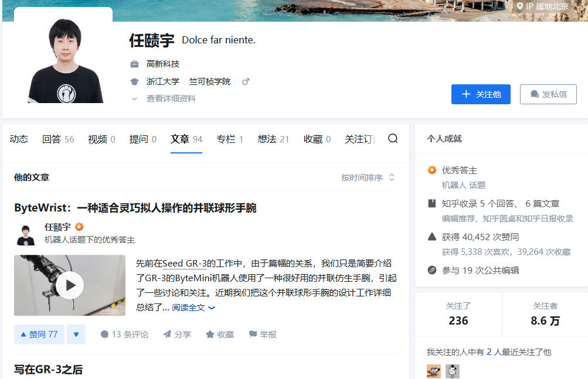This screenshot has height=379, width=588.
Task: Click the user's profile avatar photo
Action: [x=63, y=56]
